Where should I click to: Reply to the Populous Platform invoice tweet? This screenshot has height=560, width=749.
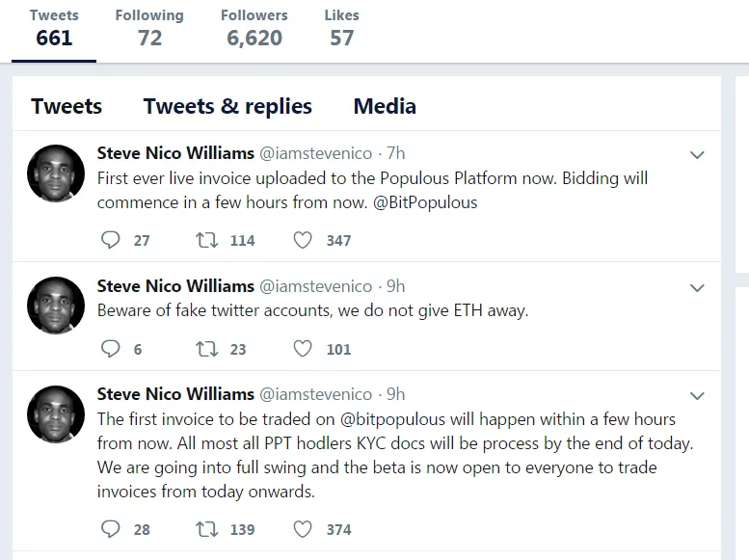[110, 239]
